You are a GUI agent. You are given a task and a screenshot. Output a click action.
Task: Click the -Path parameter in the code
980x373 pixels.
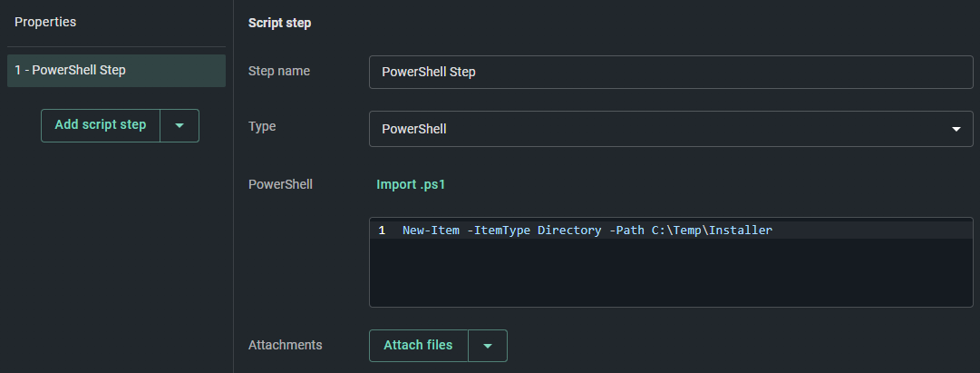pos(626,231)
